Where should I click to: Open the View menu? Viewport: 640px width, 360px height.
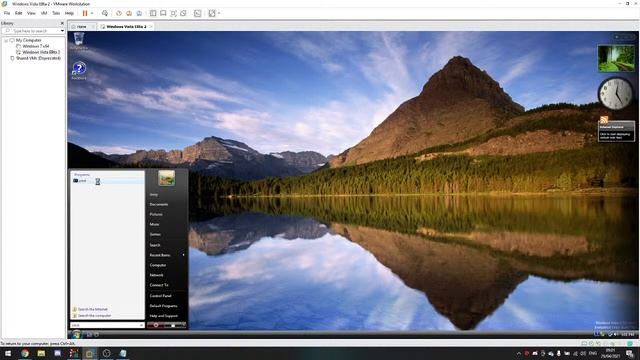(31, 13)
